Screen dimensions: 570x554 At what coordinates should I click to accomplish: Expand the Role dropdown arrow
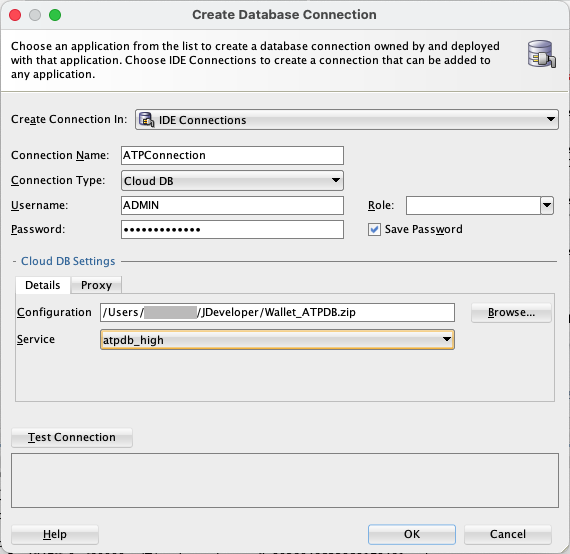point(547,205)
